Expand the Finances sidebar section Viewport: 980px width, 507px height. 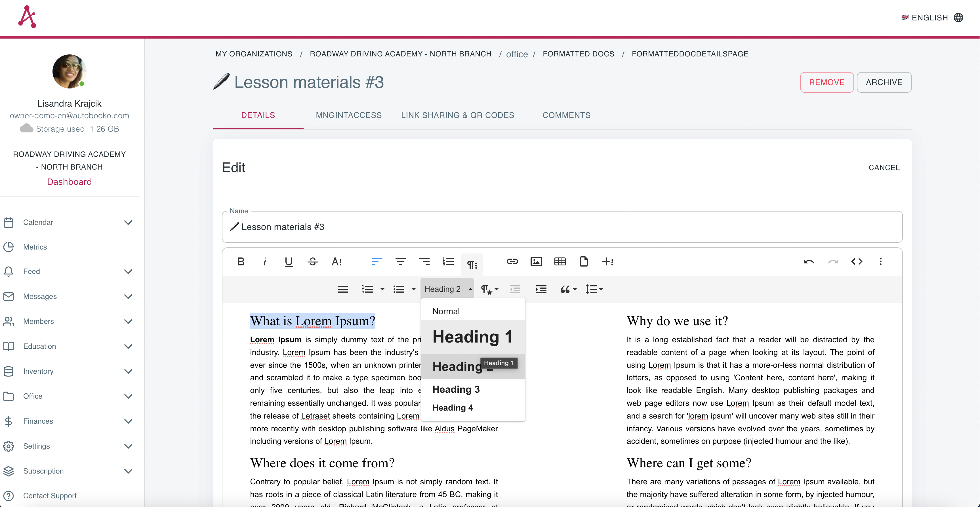tap(128, 421)
